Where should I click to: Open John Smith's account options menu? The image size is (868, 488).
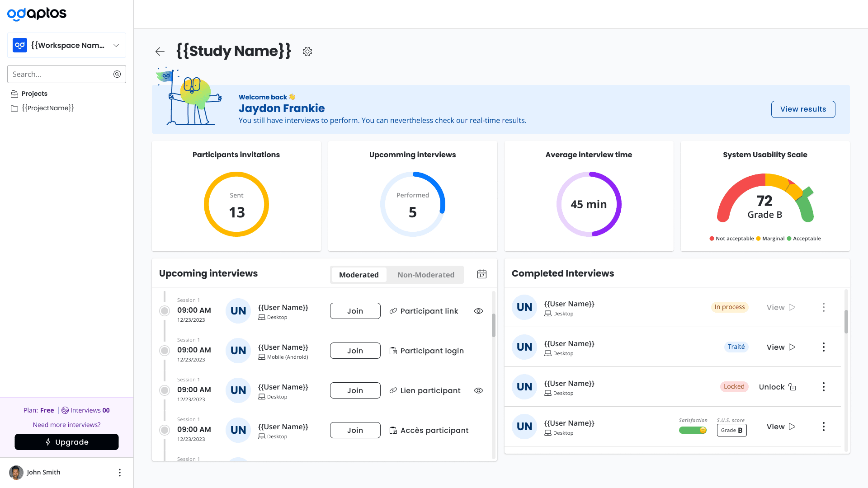120,473
